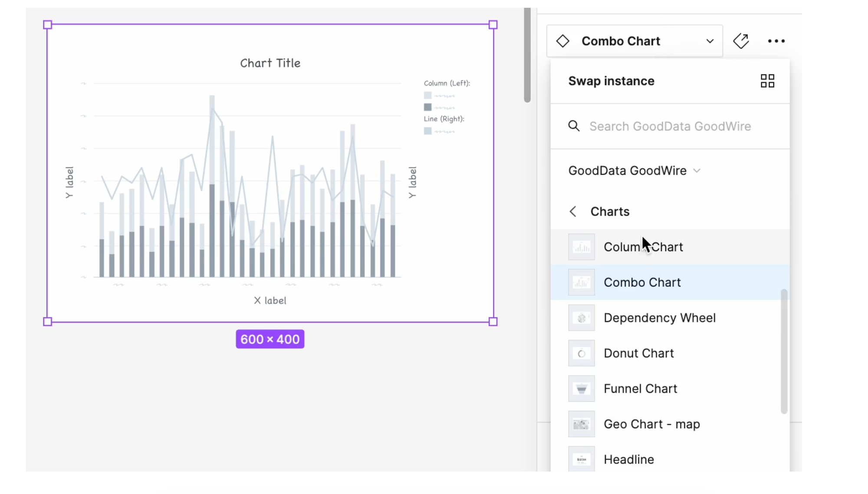Click the search magnifier icon

point(574,126)
